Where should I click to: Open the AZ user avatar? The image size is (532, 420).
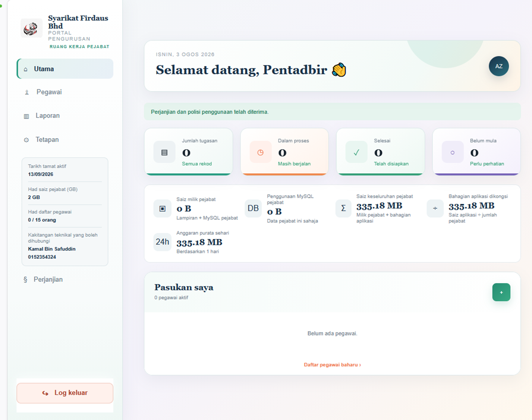(499, 66)
